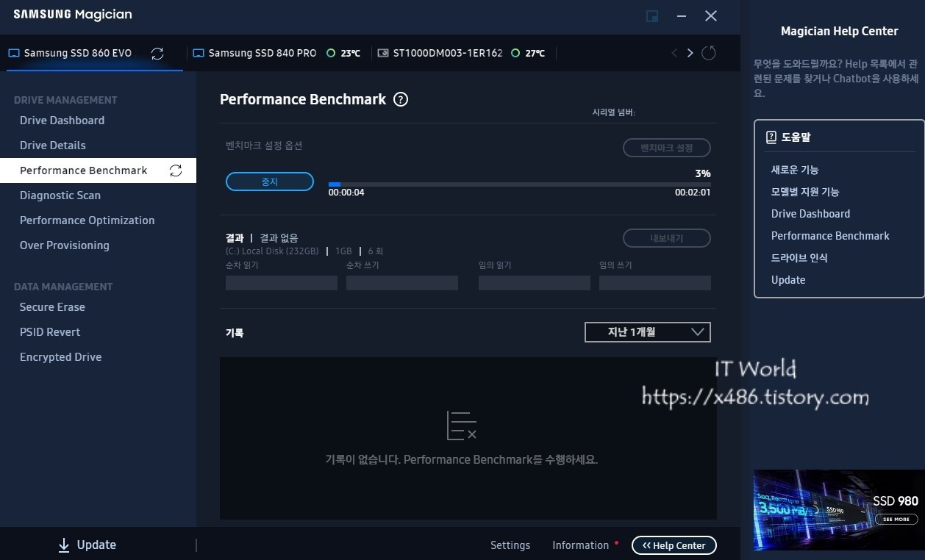Click the monitor icon before Samsung SSD 860 EVO
925x560 pixels.
click(14, 53)
